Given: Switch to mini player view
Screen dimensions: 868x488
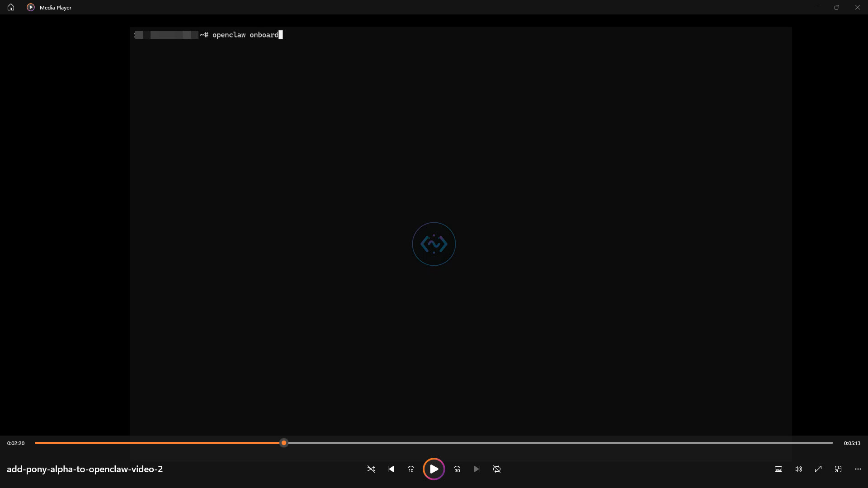Looking at the screenshot, I should [x=839, y=469].
